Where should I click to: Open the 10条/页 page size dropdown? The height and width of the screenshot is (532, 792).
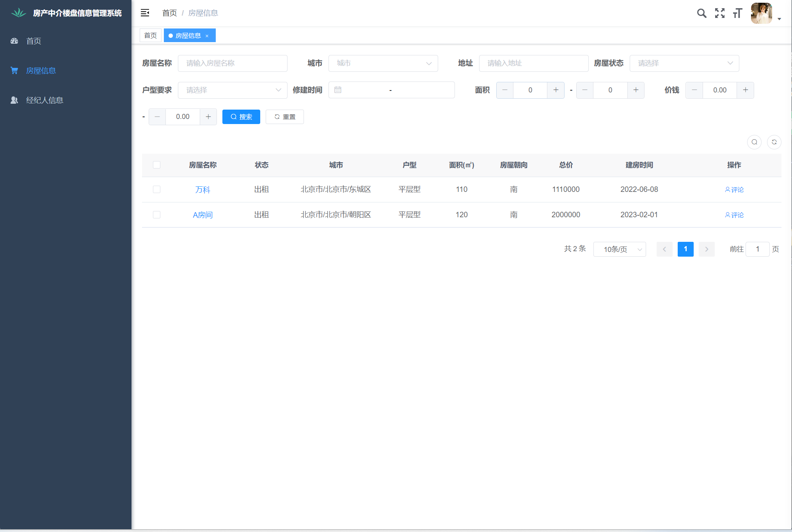point(619,249)
